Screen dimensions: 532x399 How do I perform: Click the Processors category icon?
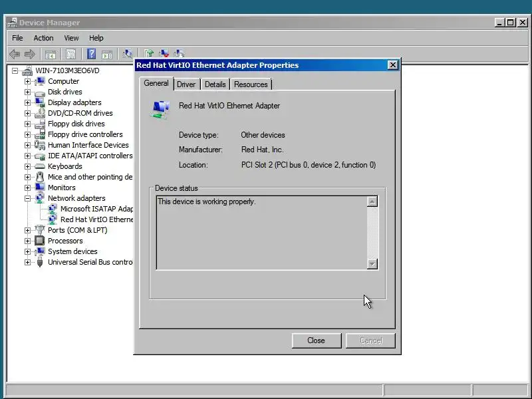point(40,241)
